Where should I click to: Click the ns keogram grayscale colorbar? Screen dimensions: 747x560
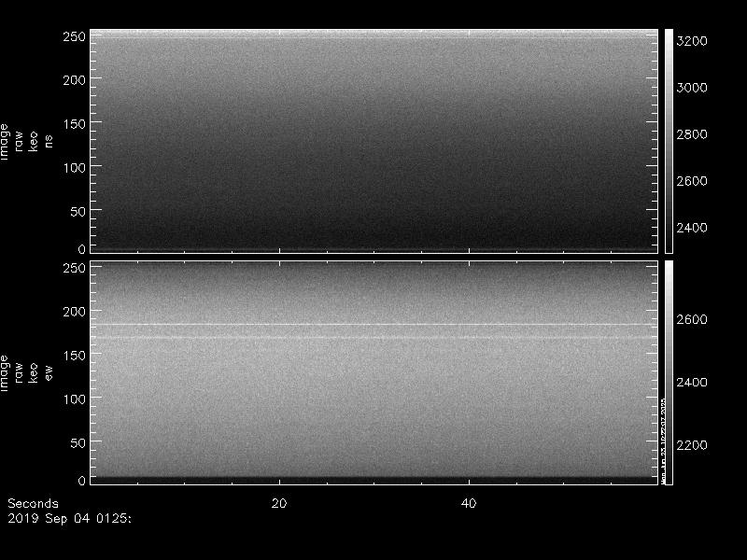pyautogui.click(x=669, y=141)
